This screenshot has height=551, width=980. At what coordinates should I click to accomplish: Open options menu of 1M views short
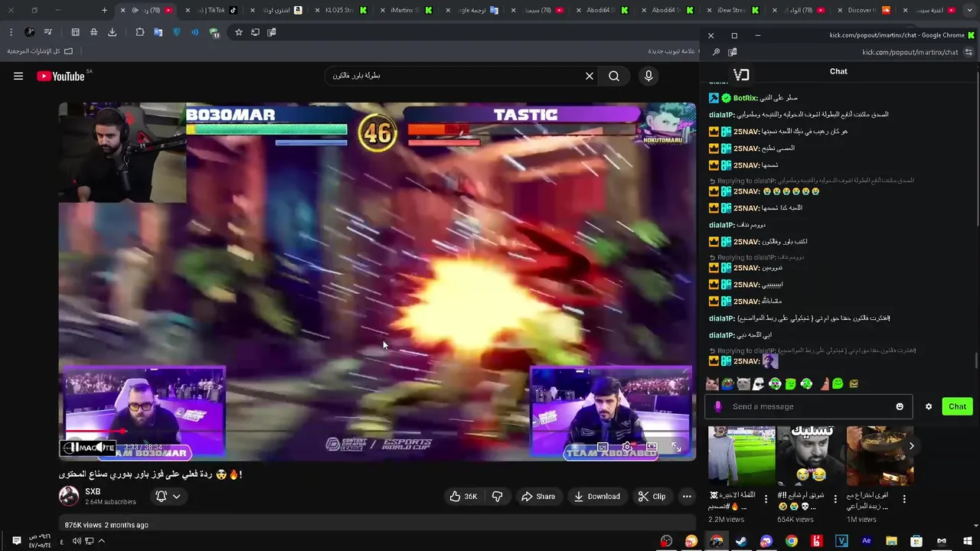(904, 499)
